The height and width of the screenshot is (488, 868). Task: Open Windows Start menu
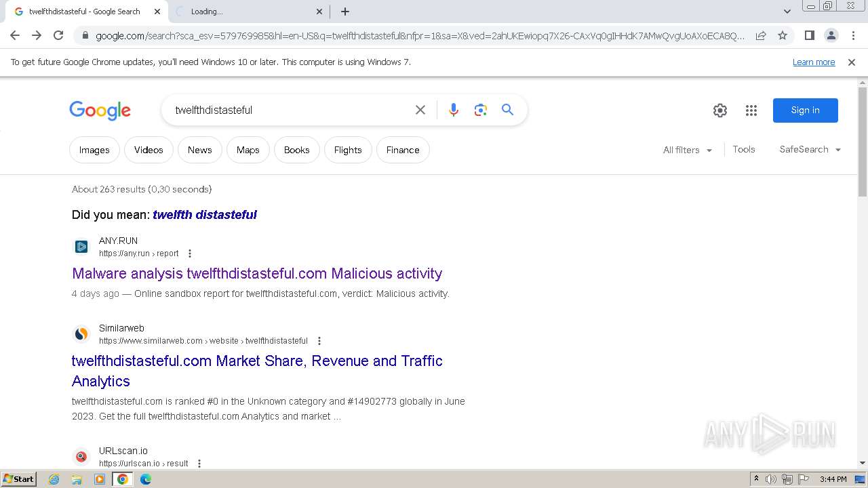click(18, 479)
